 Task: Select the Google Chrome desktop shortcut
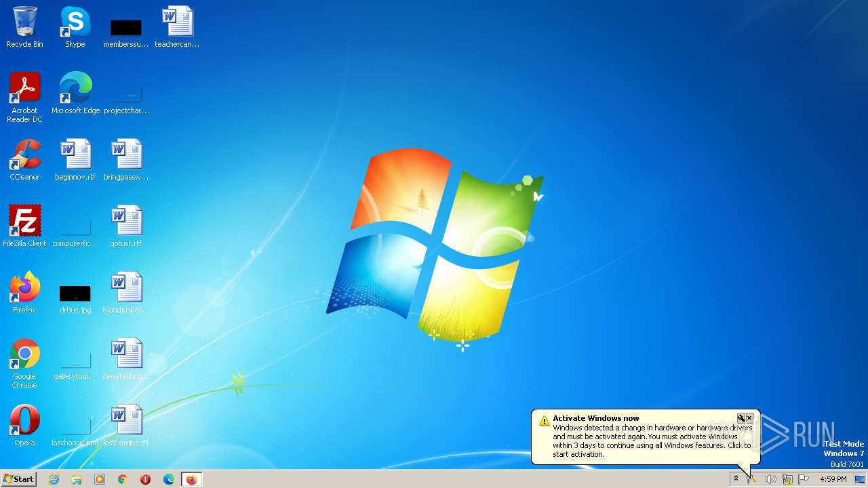(x=24, y=363)
